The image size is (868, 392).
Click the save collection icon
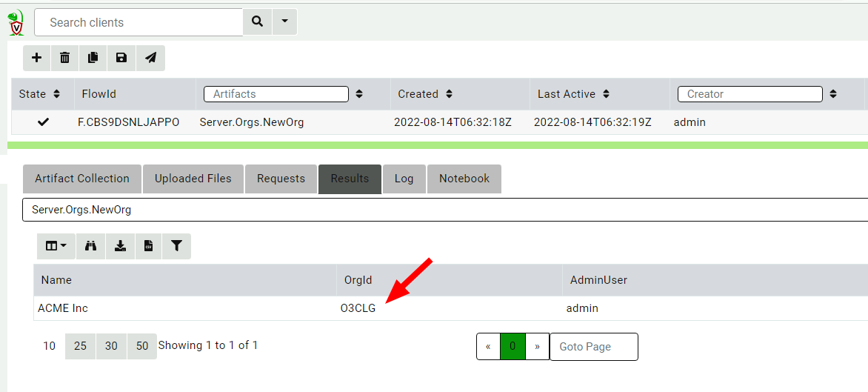click(121, 58)
